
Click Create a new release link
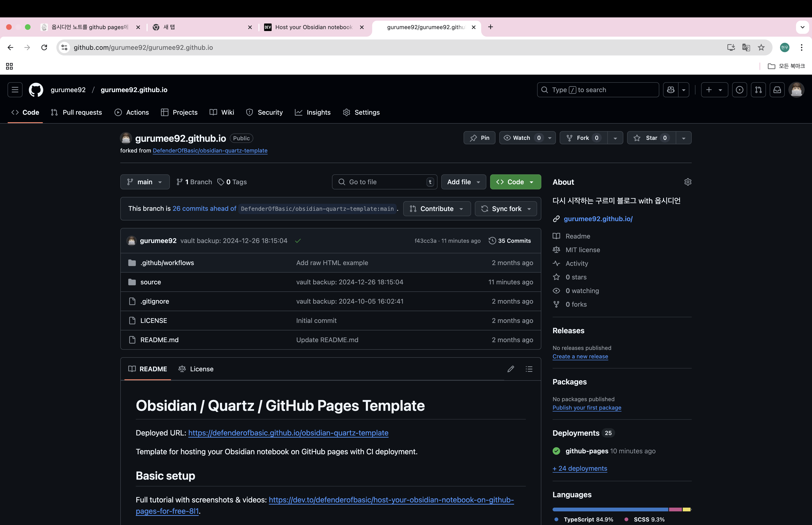[580, 356]
